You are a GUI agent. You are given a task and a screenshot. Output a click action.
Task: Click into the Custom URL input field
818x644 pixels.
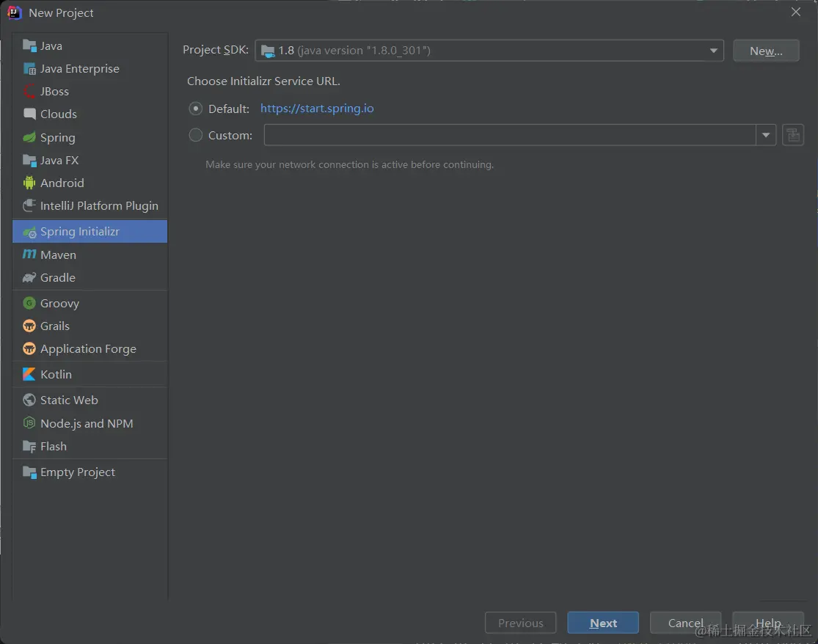tap(510, 135)
